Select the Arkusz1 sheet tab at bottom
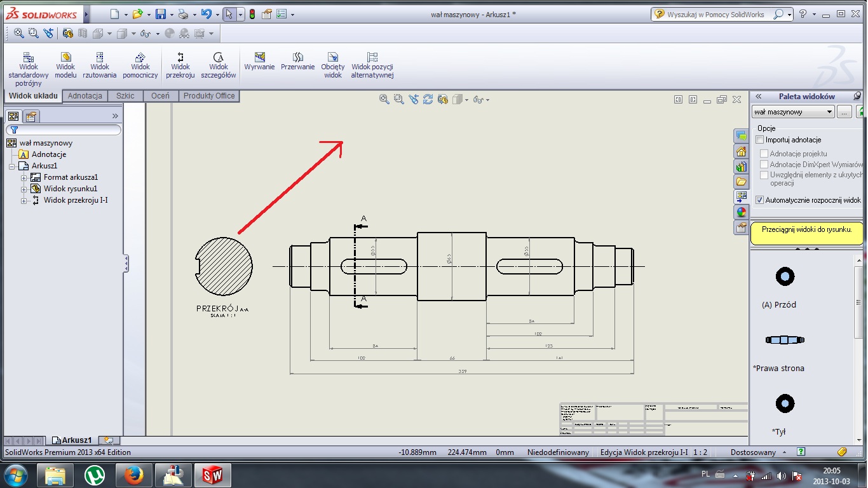The image size is (868, 488). tap(72, 440)
